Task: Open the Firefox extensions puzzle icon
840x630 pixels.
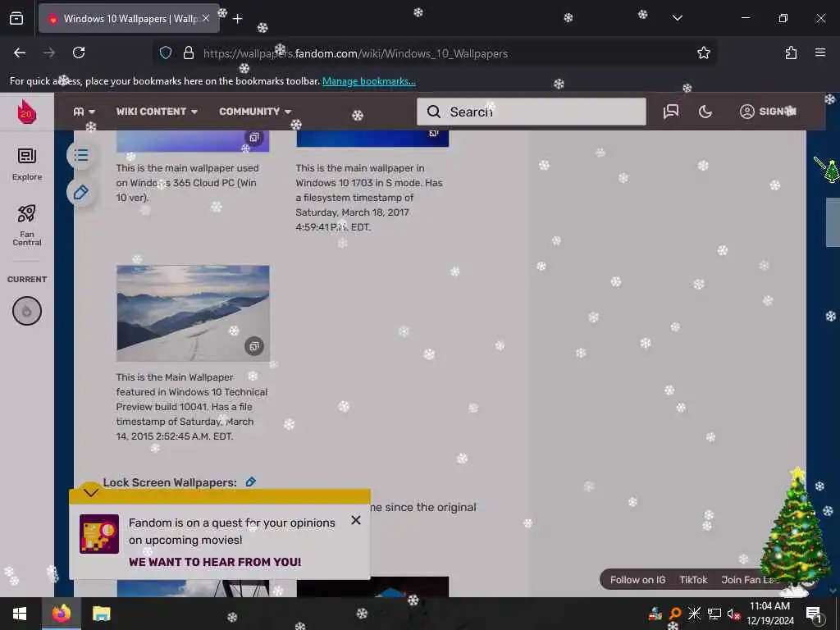Action: pos(791,52)
